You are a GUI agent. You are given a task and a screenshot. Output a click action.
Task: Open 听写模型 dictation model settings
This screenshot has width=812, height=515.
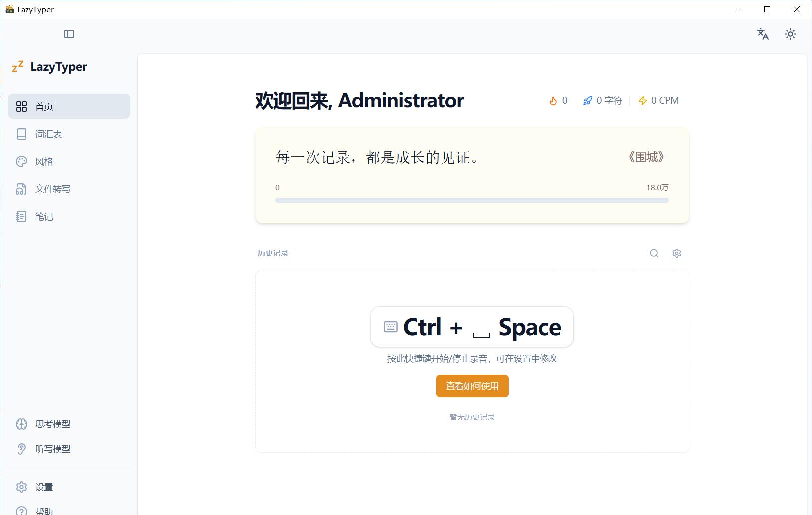pos(69,449)
